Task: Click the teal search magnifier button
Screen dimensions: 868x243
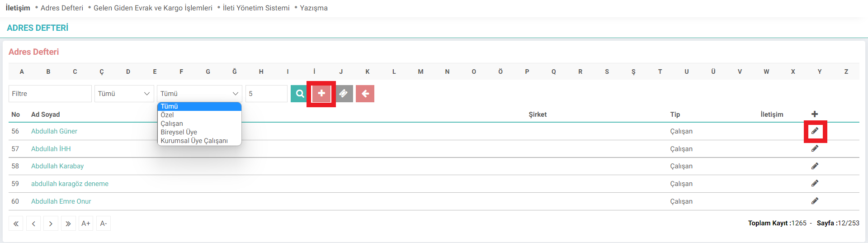Action: pos(299,94)
